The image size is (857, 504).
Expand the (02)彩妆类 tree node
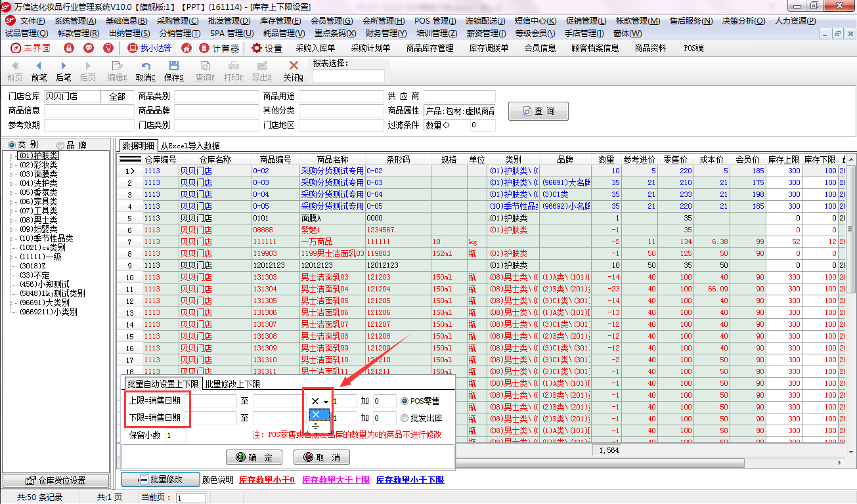(11, 165)
